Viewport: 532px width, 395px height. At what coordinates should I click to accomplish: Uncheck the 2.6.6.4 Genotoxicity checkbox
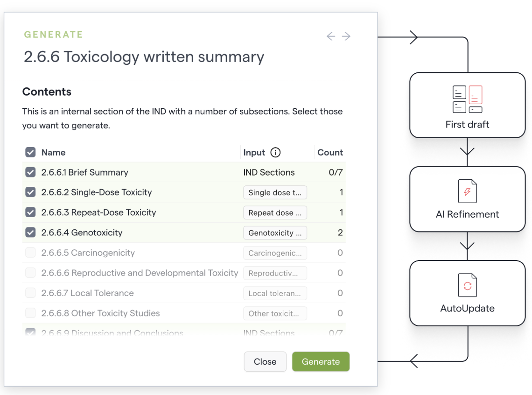(30, 233)
